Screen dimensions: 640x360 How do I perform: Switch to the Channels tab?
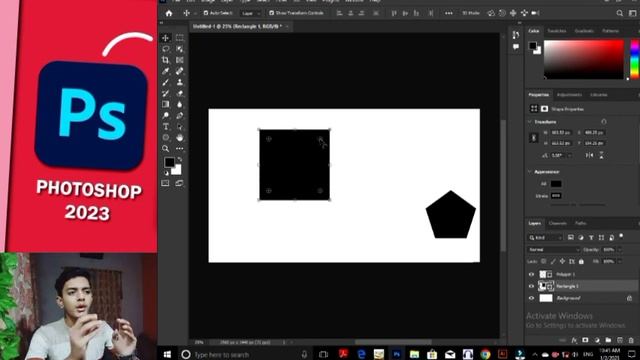[x=558, y=223]
